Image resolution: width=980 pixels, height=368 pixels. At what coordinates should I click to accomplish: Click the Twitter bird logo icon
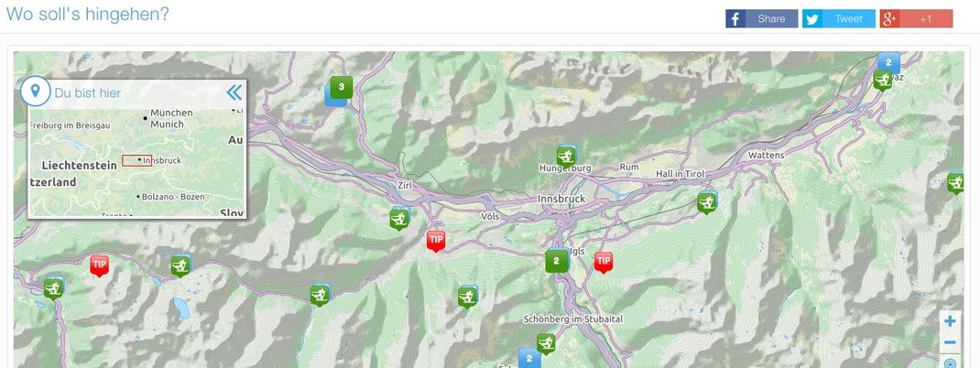click(812, 18)
